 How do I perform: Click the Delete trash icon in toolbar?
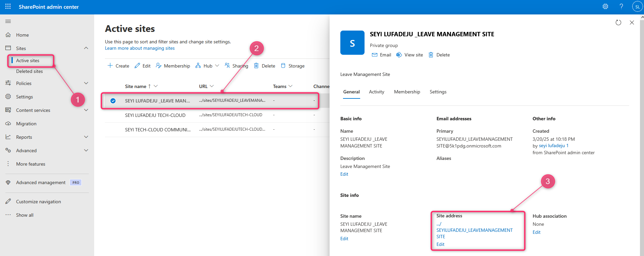pos(256,66)
